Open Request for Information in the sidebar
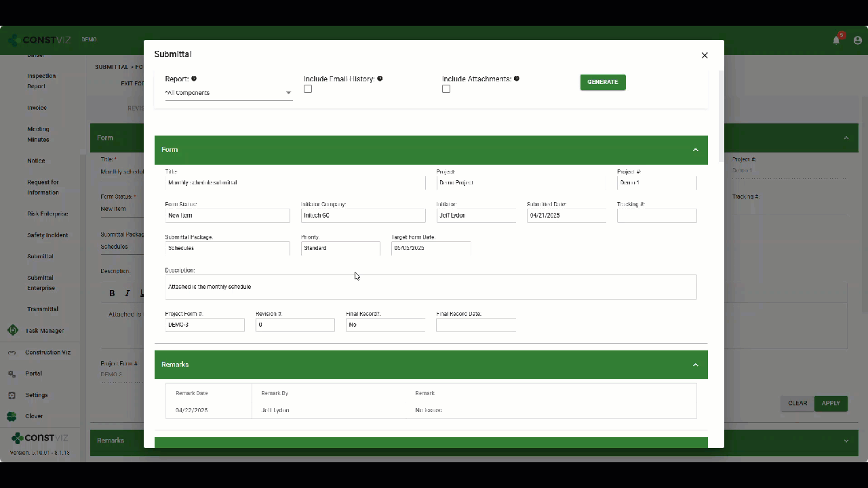Screen dimensions: 868x488 [43, 187]
